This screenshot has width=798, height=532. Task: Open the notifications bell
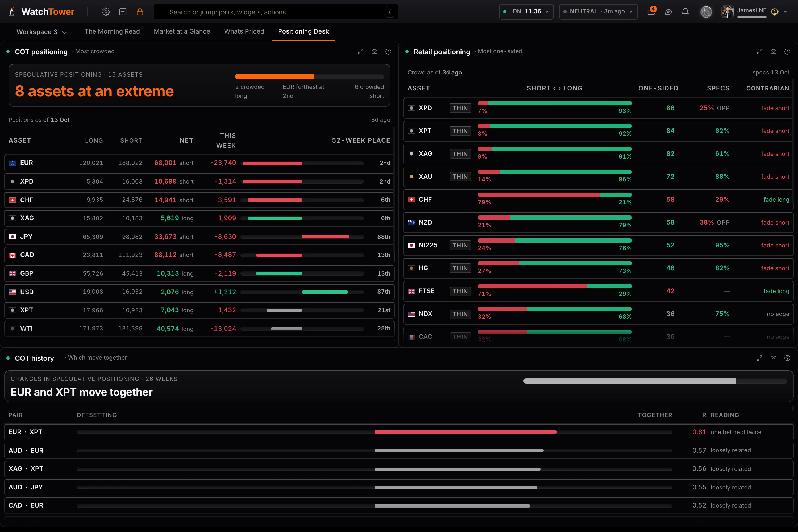[685, 12]
